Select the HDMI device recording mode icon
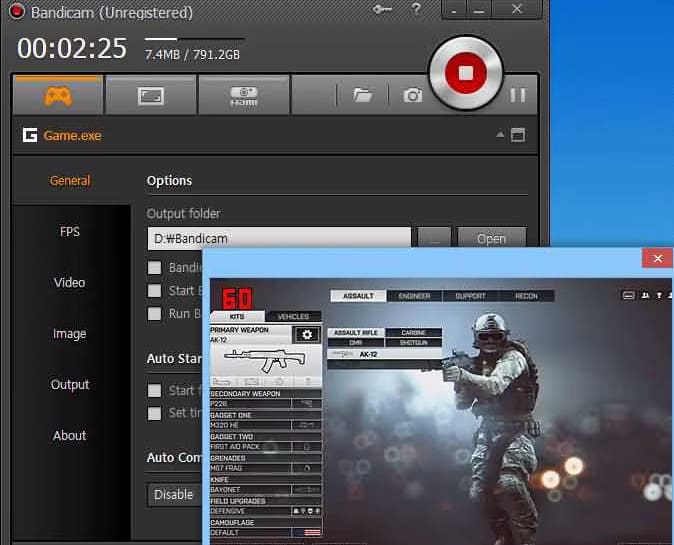 coord(244,95)
